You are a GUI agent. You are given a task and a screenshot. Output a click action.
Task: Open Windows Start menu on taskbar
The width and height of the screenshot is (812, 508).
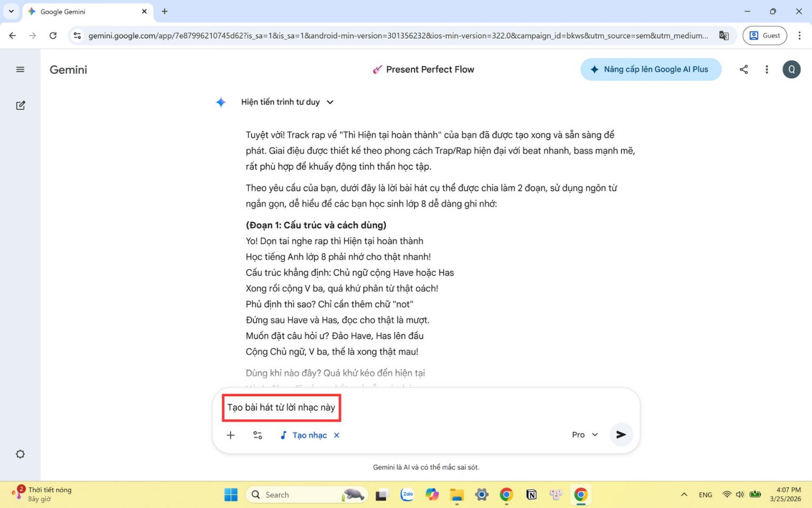[231, 495]
